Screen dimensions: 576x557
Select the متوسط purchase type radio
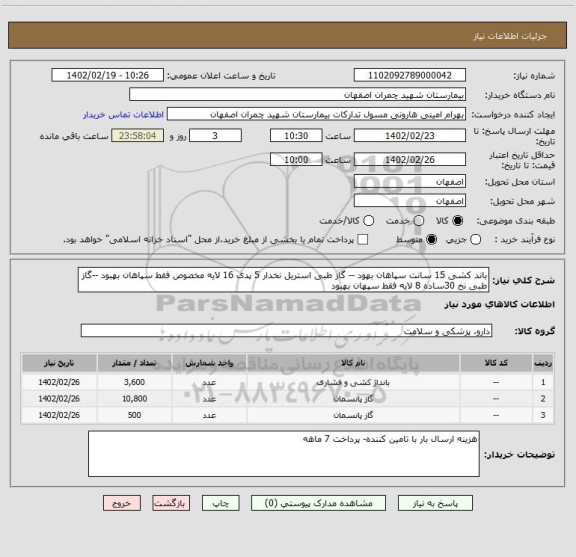pyautogui.click(x=431, y=240)
